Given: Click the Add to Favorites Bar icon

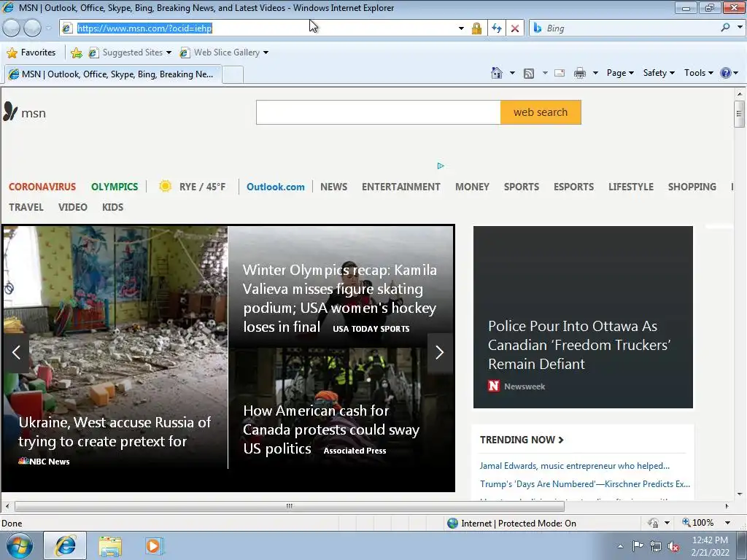Looking at the screenshot, I should click(76, 52).
